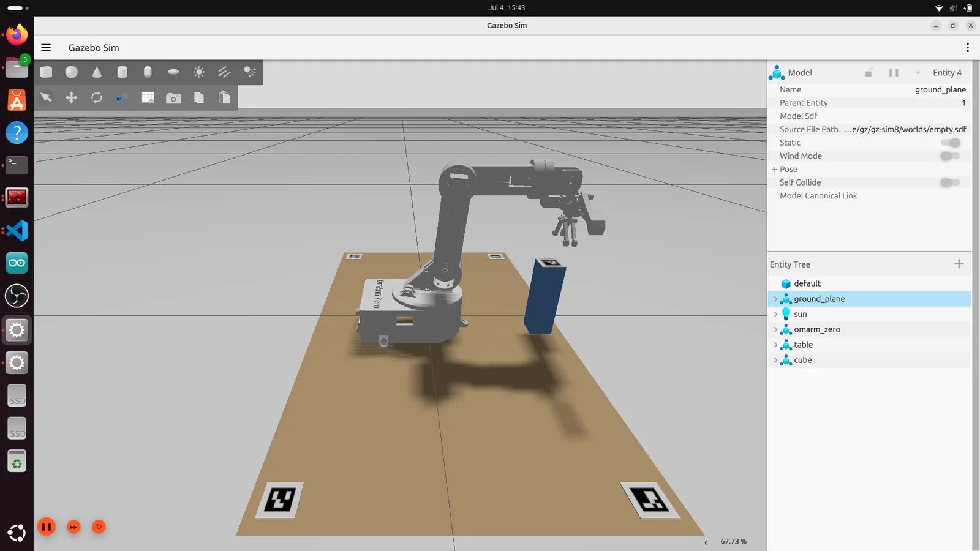980x551 pixels.
Task: Open Arduino IDE from dock
Action: 17,263
